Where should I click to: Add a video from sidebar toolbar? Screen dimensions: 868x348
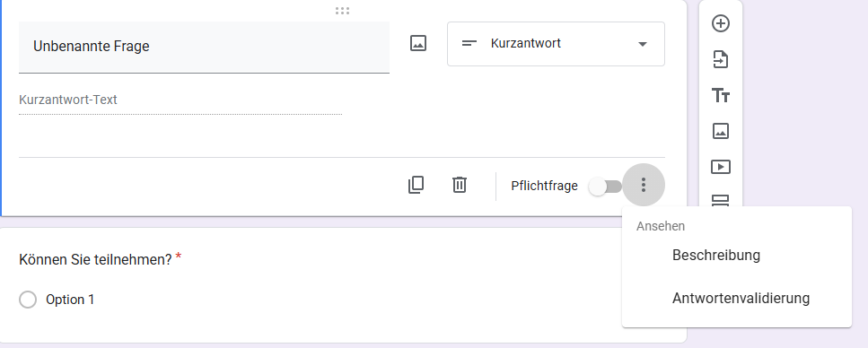coord(720,167)
